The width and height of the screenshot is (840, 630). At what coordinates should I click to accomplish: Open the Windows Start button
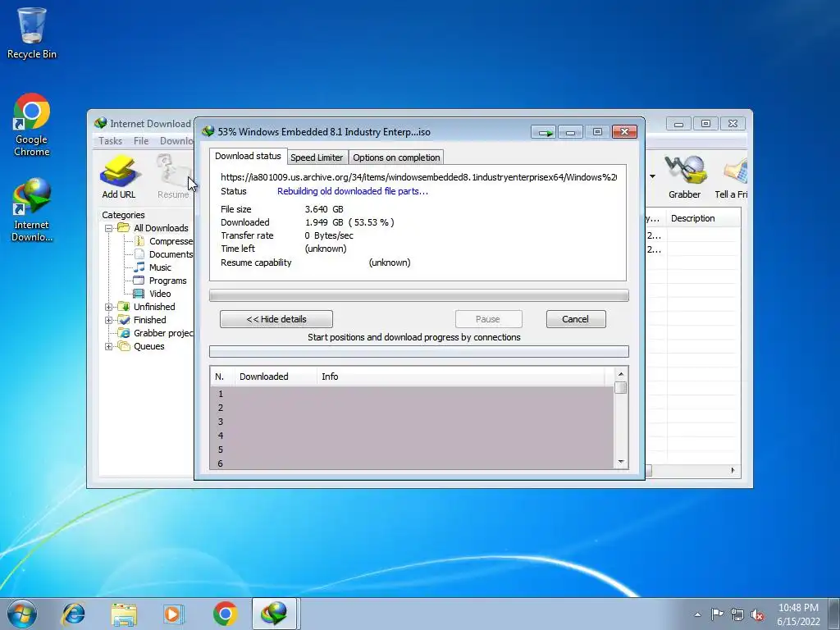[x=22, y=614]
